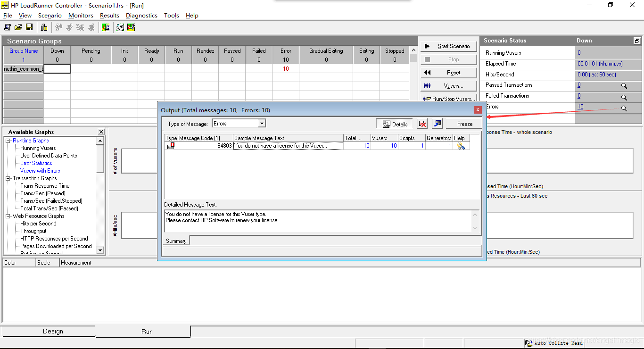The width and height of the screenshot is (644, 349).
Task: Close the Available Graphs panel
Action: pos(101,132)
